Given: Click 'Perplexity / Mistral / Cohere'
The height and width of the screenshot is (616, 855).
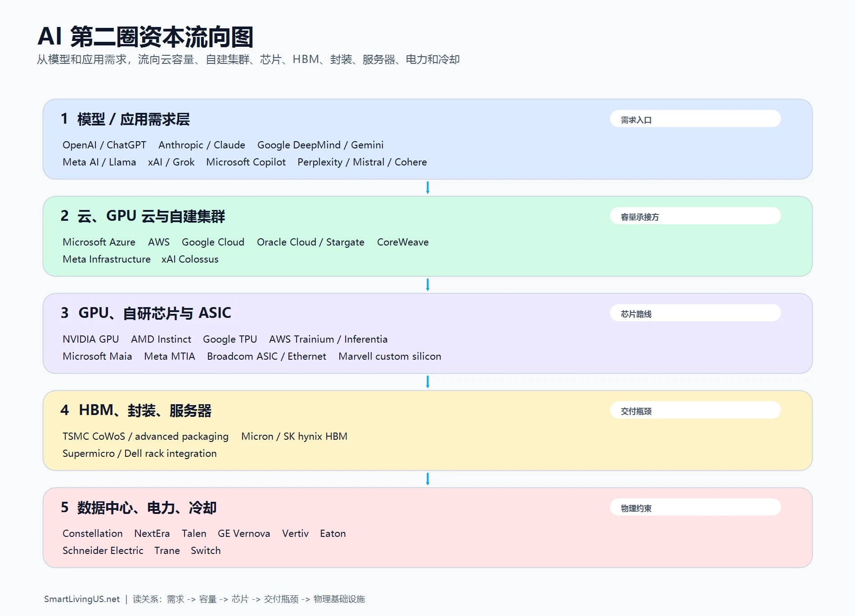Looking at the screenshot, I should point(362,162).
